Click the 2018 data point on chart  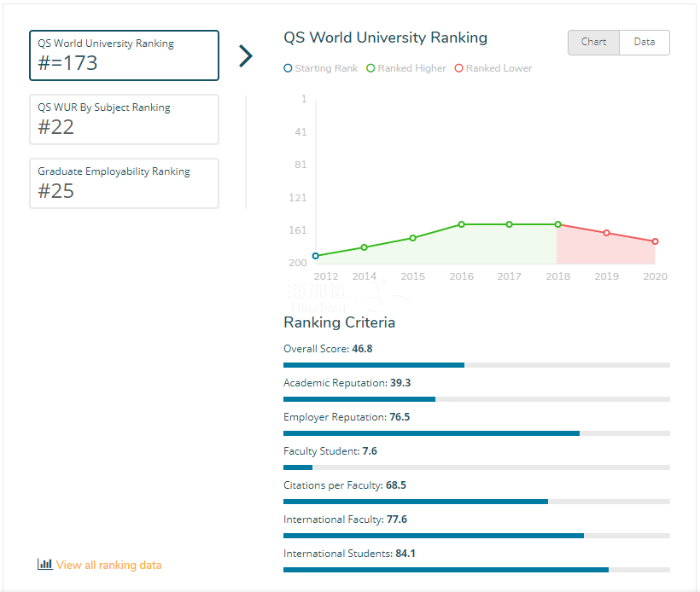558,224
